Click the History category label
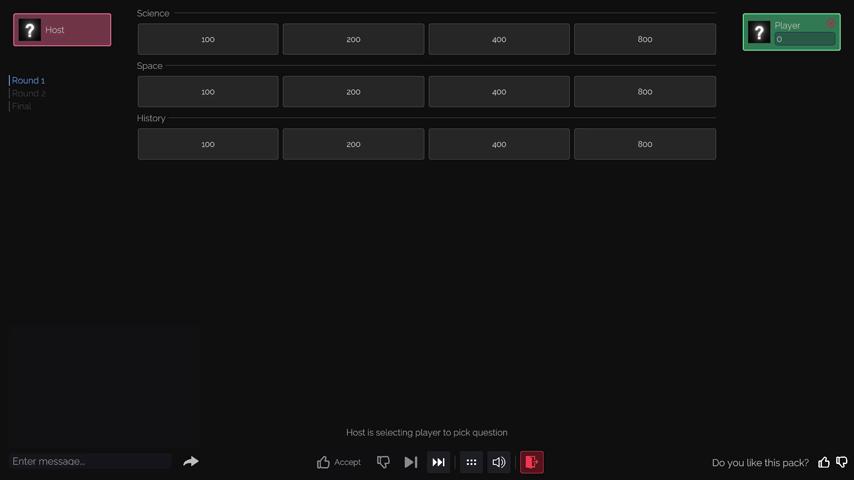Image resolution: width=854 pixels, height=480 pixels. (x=151, y=118)
